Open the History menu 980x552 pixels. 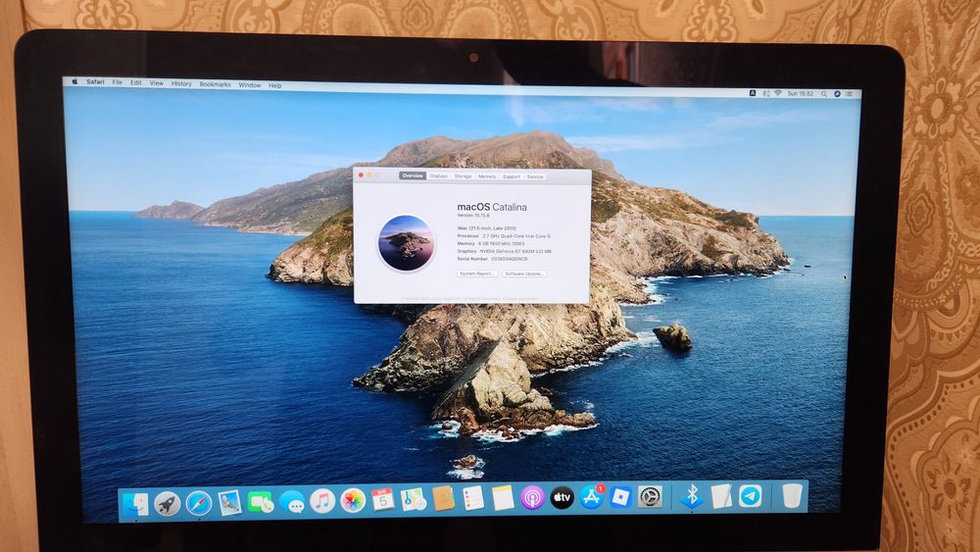coord(181,83)
